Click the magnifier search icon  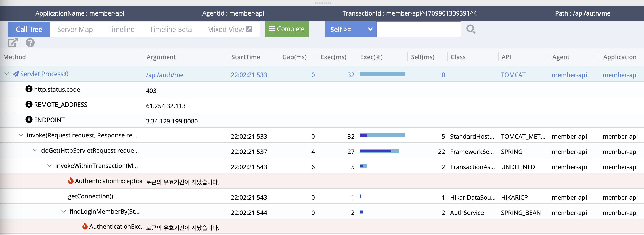(x=471, y=29)
